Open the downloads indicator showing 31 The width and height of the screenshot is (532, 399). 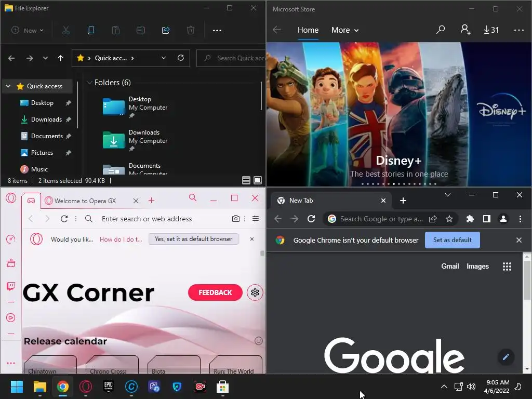491,30
